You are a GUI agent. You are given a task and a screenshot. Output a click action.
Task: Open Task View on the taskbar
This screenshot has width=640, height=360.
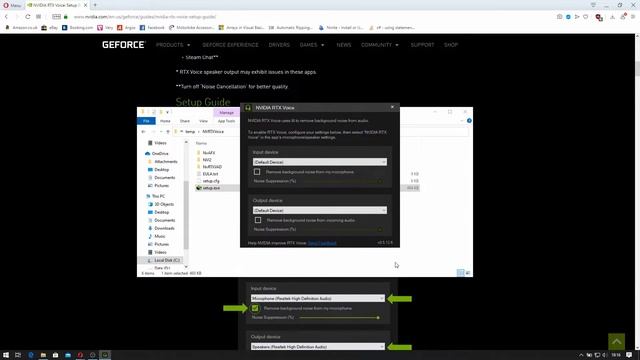point(18,355)
